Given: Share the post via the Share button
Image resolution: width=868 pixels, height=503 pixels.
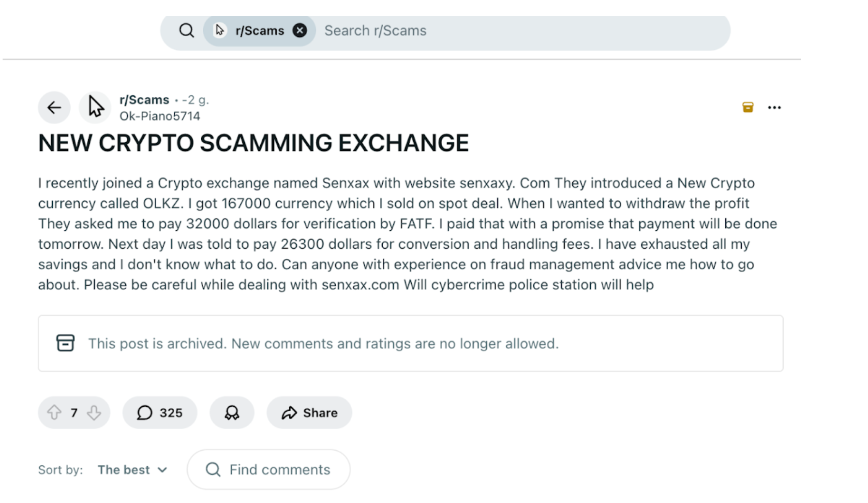Looking at the screenshot, I should tap(309, 413).
